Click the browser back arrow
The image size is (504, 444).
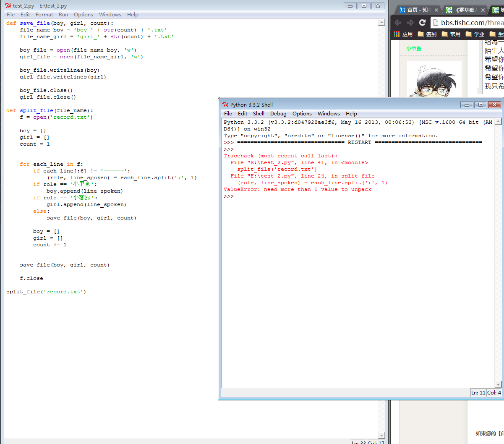click(398, 23)
